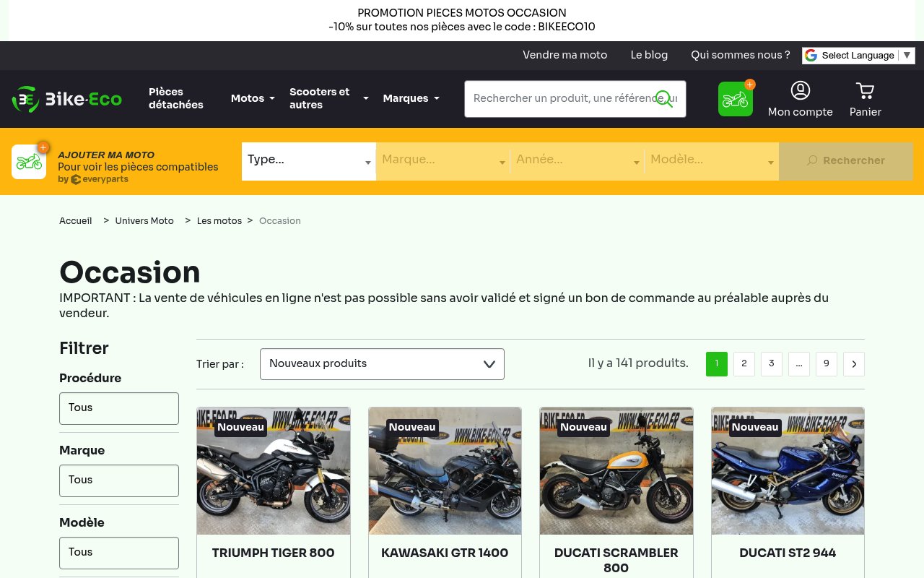Go to Les motos breadcrumb

(x=219, y=221)
